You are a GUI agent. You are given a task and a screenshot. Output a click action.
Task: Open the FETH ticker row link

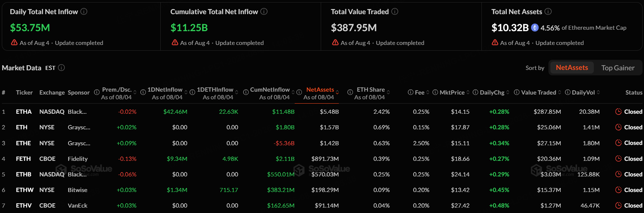click(23, 159)
